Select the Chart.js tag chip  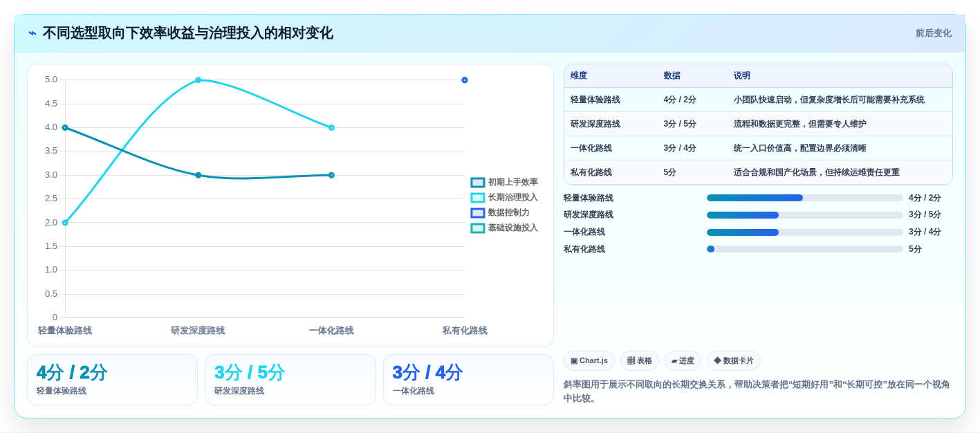[589, 361]
